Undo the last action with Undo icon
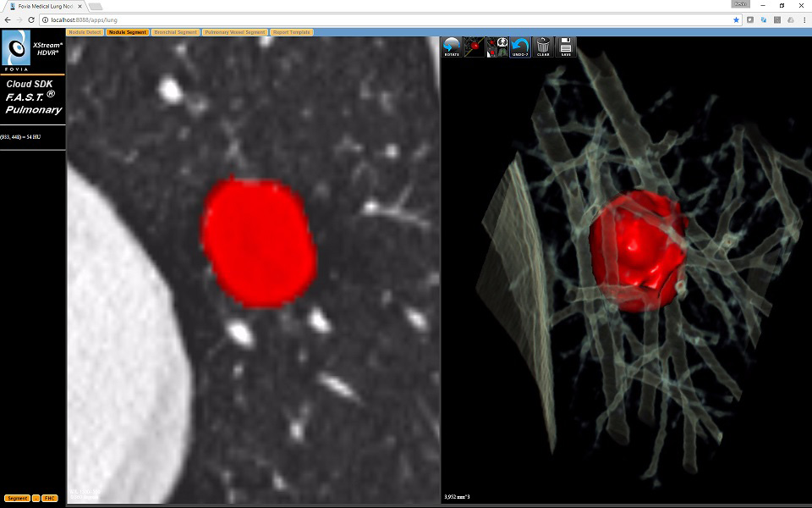This screenshot has width=812, height=508. click(x=520, y=47)
